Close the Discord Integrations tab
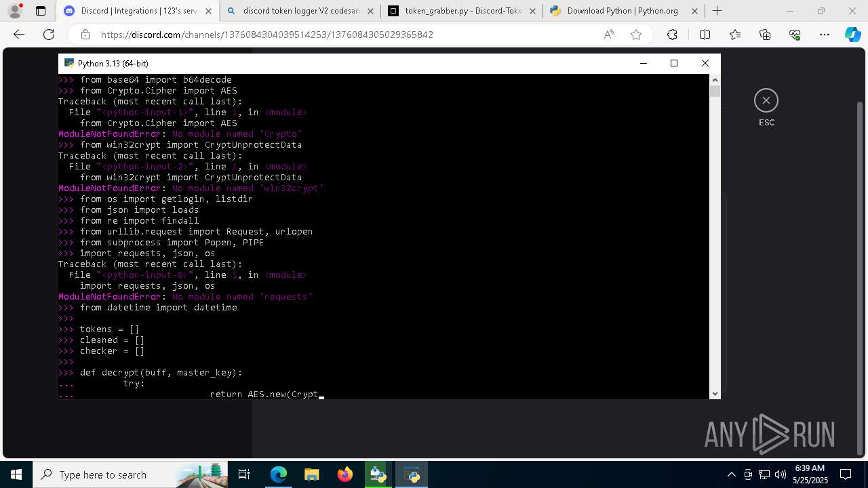 [209, 11]
